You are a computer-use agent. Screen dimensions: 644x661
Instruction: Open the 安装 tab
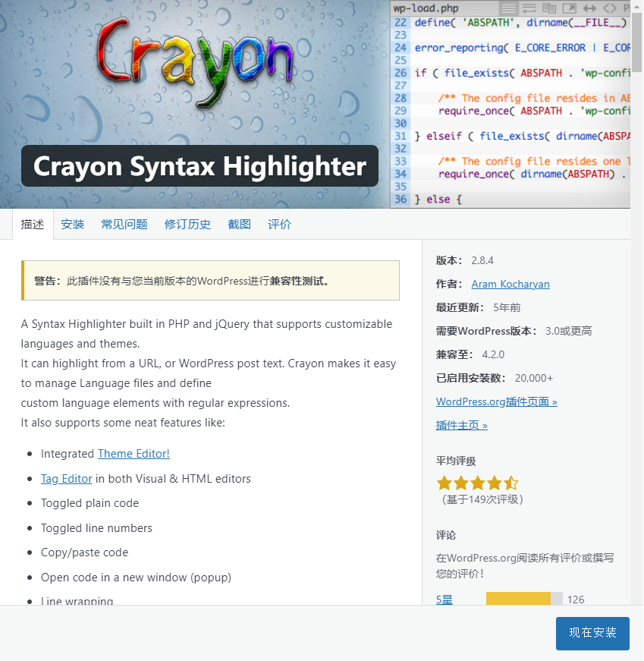click(73, 225)
